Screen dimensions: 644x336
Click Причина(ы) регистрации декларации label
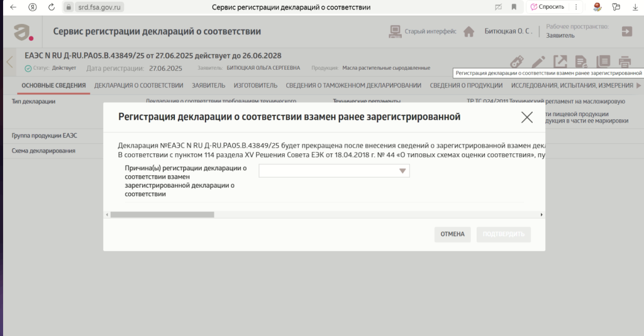point(186,181)
